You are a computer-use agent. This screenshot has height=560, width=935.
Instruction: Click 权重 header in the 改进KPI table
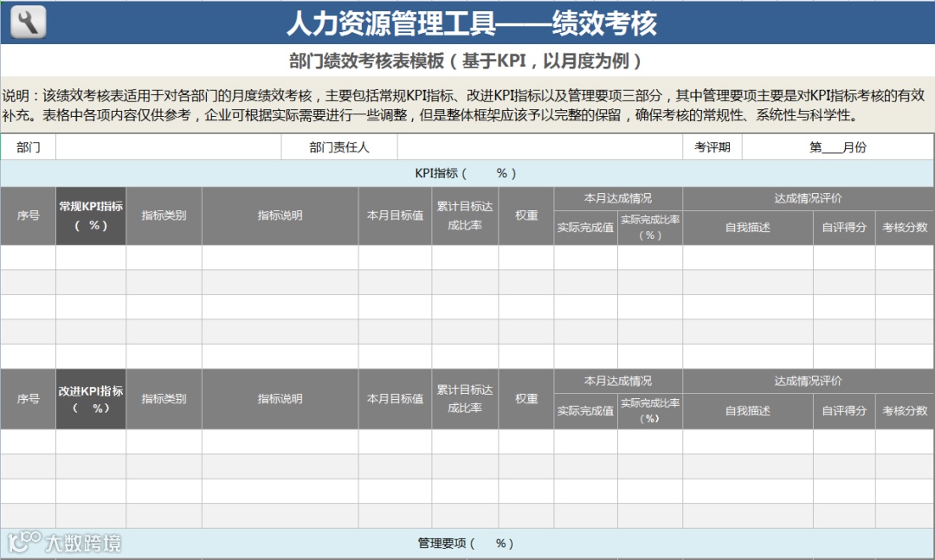click(526, 399)
